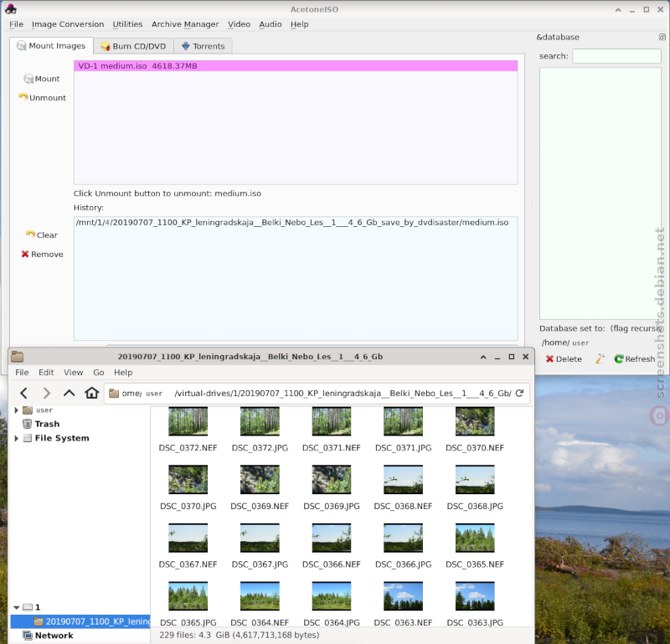
Task: Open the file manager File menu
Action: [22, 373]
